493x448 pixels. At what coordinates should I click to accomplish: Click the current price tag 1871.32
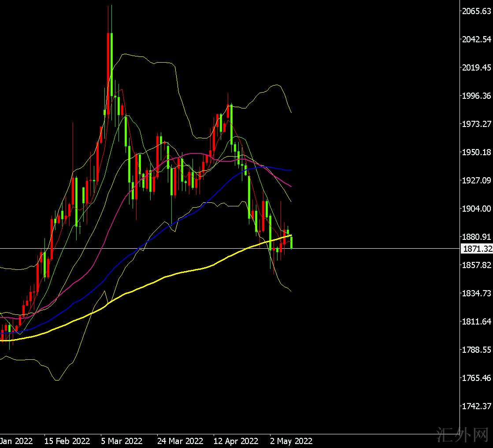coord(476,249)
